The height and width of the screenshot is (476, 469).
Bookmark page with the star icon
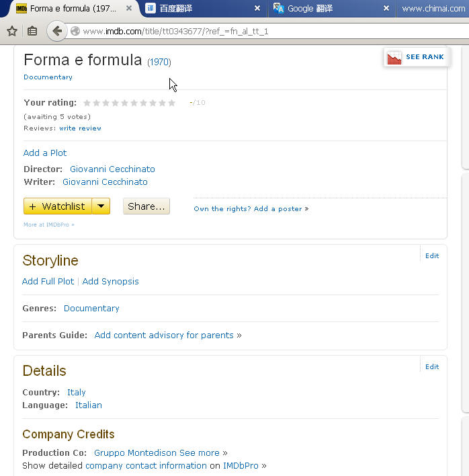(x=12, y=31)
